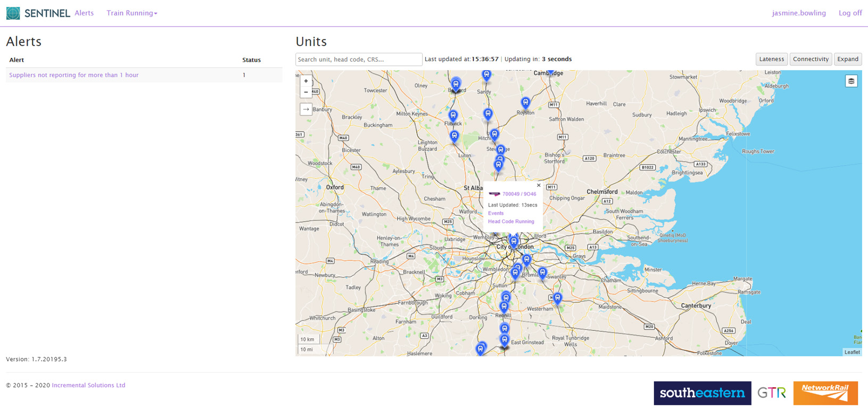
Task: Open Suppliers not reporting alert
Action: pos(74,75)
